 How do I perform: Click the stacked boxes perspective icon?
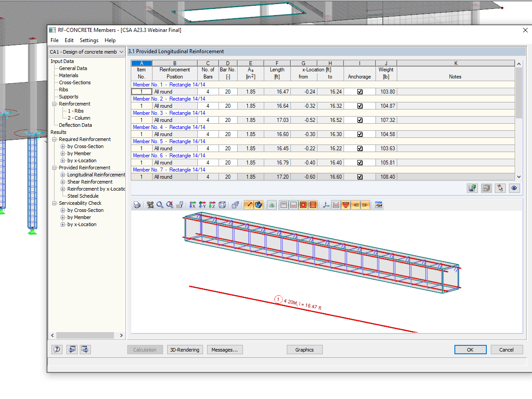click(x=235, y=205)
